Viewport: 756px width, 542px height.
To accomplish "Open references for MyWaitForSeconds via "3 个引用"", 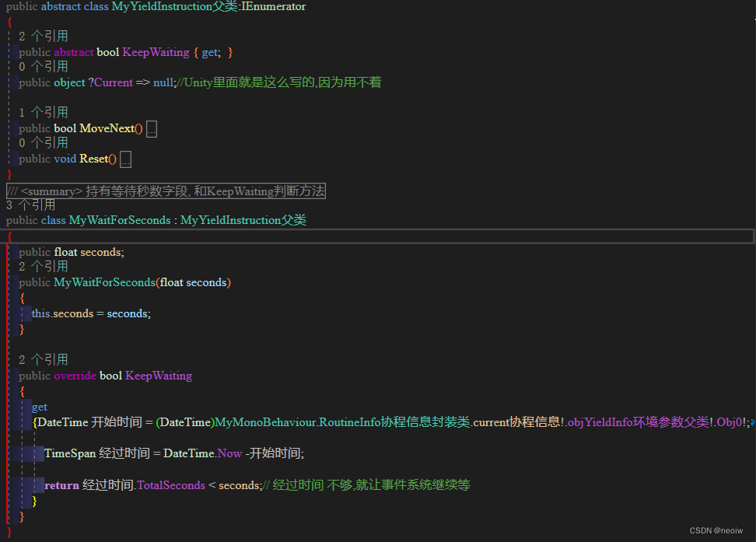I will coord(30,205).
